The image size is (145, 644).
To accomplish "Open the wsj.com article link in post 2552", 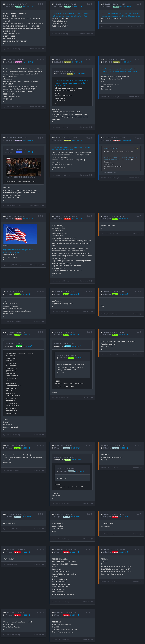I will (x=71, y=148).
